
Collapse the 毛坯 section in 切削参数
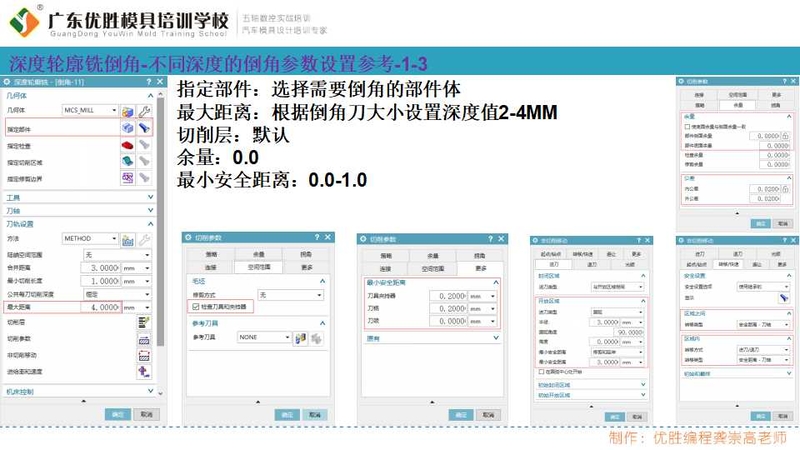(322, 281)
